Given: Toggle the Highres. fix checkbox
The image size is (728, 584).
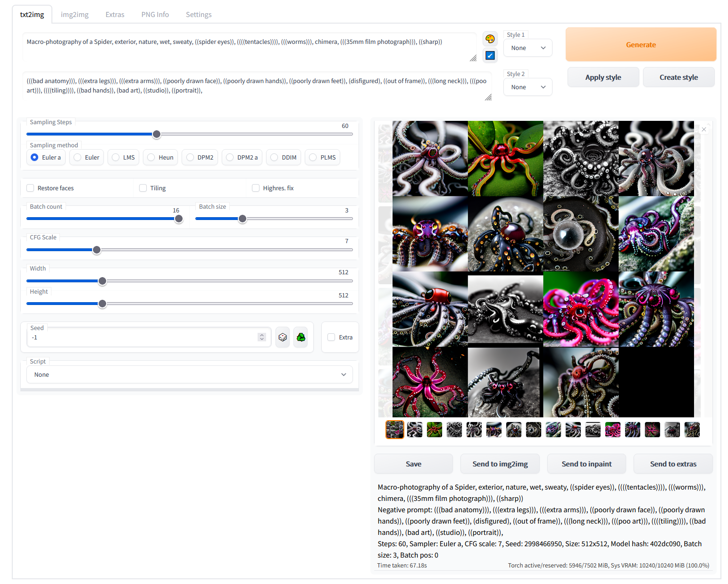Looking at the screenshot, I should click(256, 188).
